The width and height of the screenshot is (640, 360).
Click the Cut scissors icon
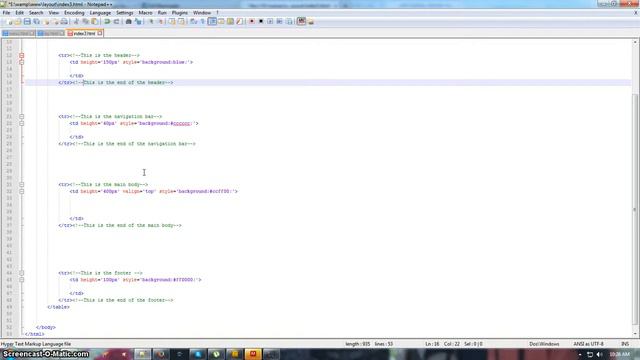[x=76, y=22]
